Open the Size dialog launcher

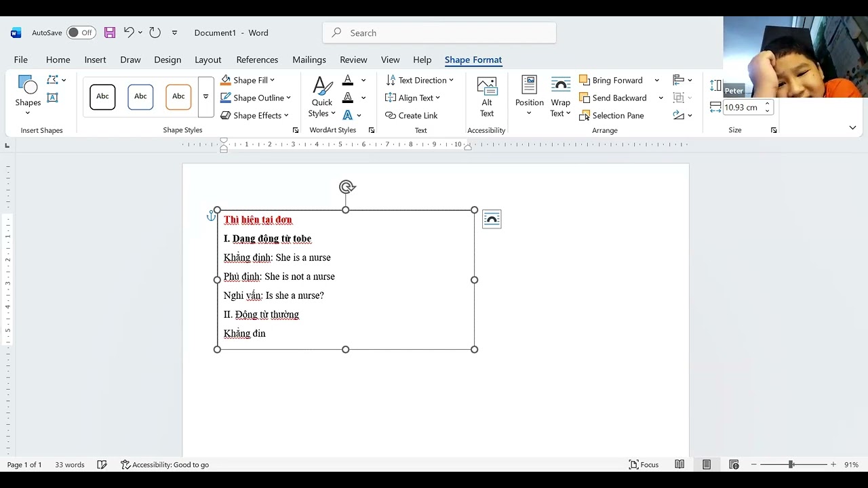click(774, 130)
